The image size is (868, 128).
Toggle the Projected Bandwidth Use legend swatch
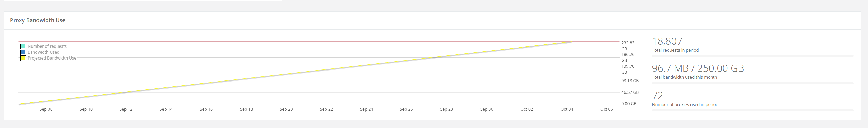(23, 58)
